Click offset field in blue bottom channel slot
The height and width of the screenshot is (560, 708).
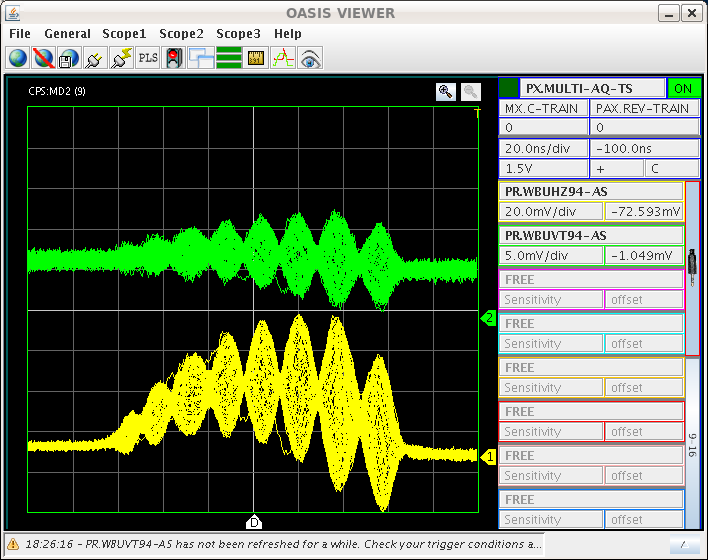pos(644,520)
